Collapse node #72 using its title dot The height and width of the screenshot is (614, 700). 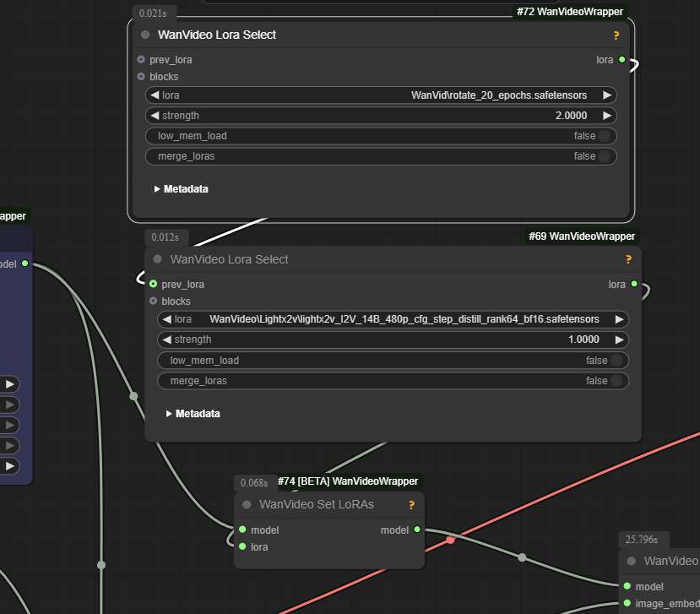pos(145,35)
